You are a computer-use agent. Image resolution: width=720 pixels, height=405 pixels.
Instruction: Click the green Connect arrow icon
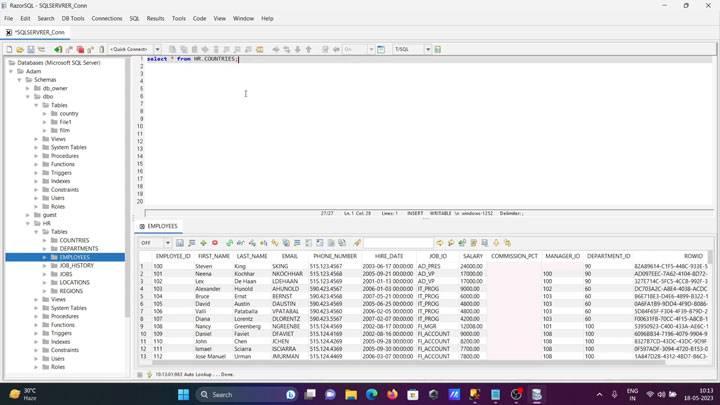(58, 49)
